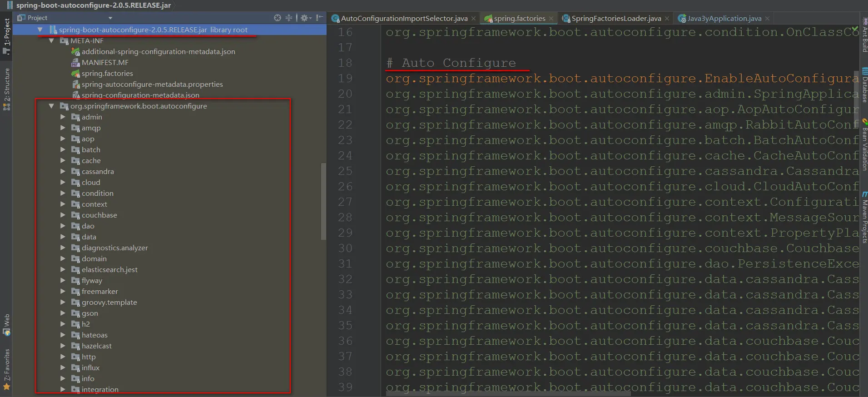Switch to SpringFactoriesLoader.java tab

pos(616,18)
